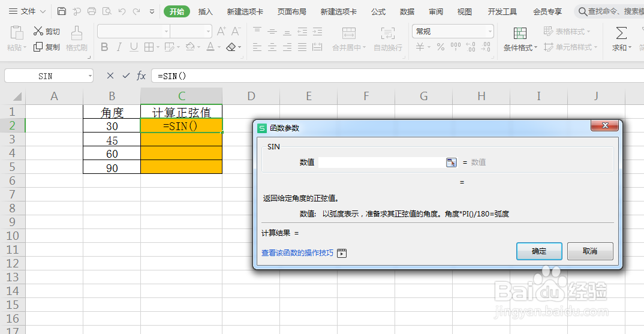Apply percent style format

(441, 47)
